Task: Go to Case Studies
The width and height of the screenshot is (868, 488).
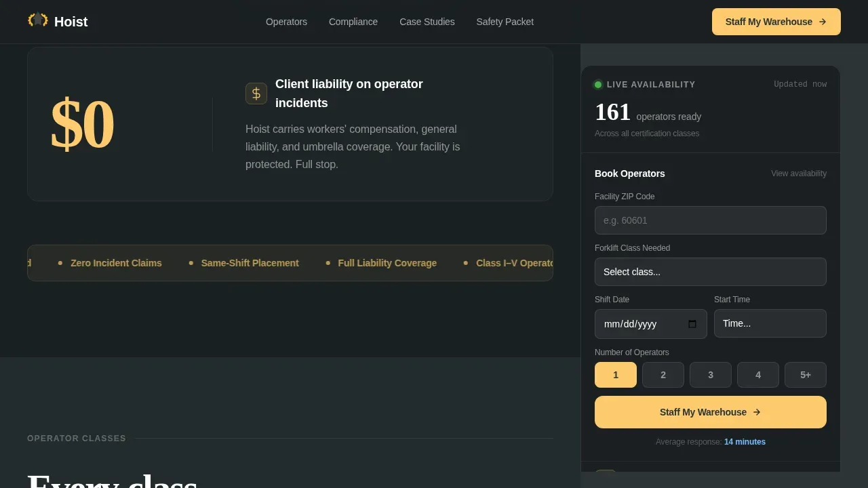Action: tap(427, 22)
